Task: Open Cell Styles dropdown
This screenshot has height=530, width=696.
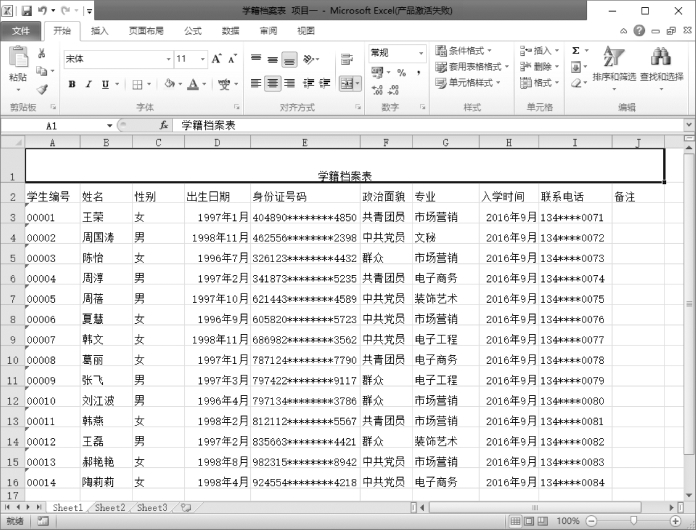Action: pyautogui.click(x=468, y=83)
